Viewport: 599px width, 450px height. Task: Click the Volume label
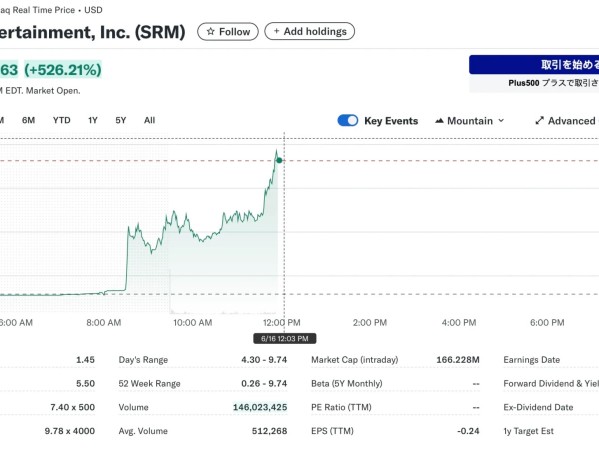(x=133, y=407)
